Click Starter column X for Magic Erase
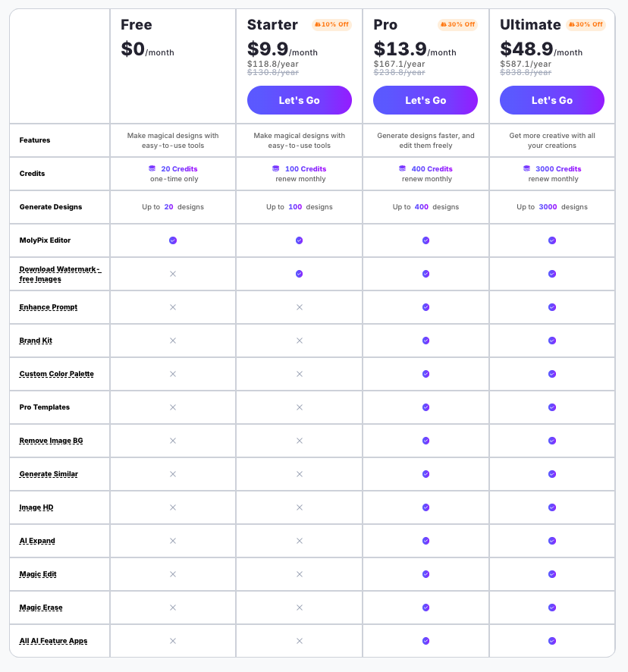The image size is (628, 672). (299, 608)
